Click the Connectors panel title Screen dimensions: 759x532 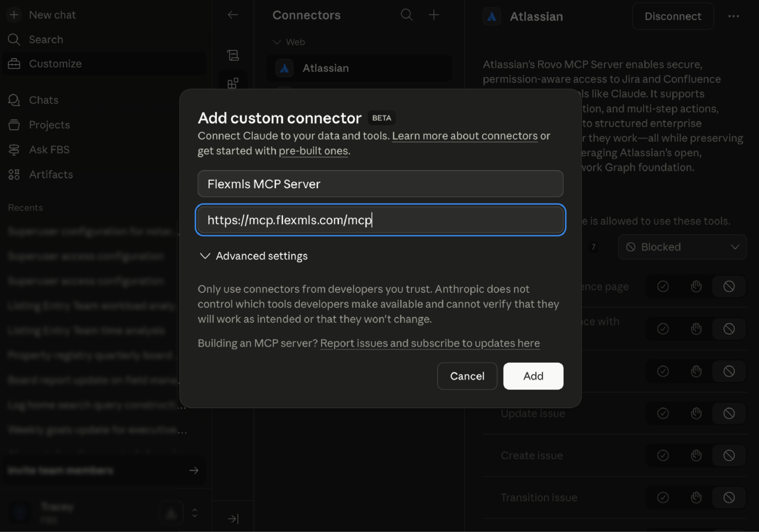(306, 15)
